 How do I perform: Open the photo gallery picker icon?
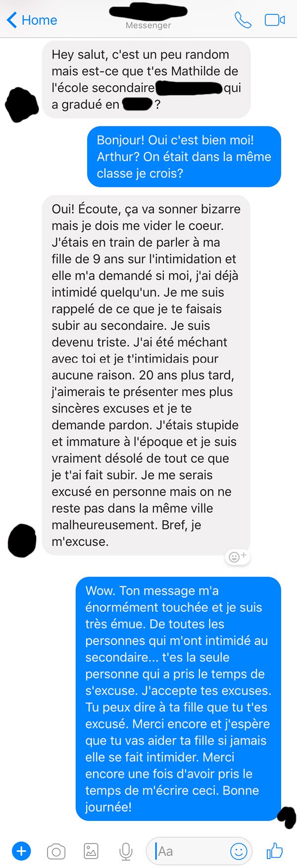(91, 851)
